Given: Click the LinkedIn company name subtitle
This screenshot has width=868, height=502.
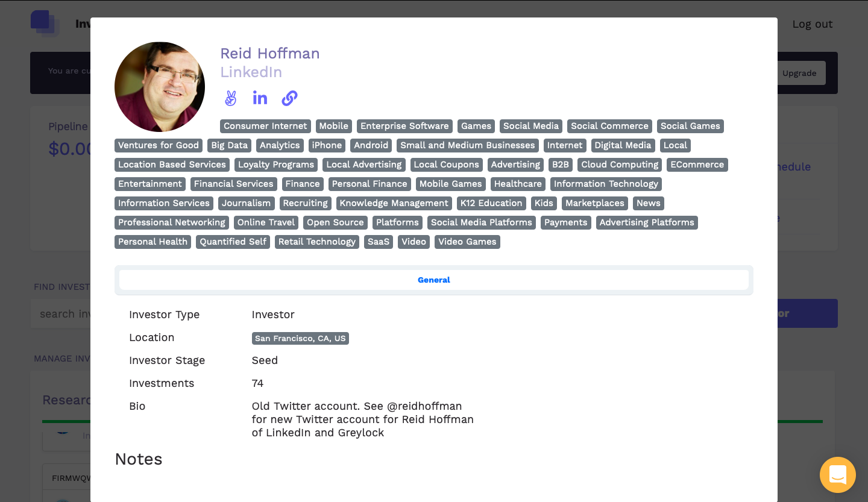Looking at the screenshot, I should click(x=251, y=72).
